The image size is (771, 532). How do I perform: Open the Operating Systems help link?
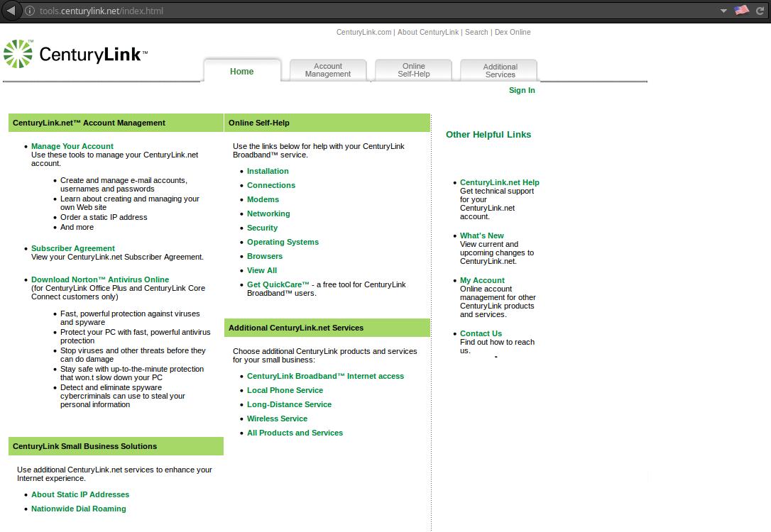coord(283,242)
